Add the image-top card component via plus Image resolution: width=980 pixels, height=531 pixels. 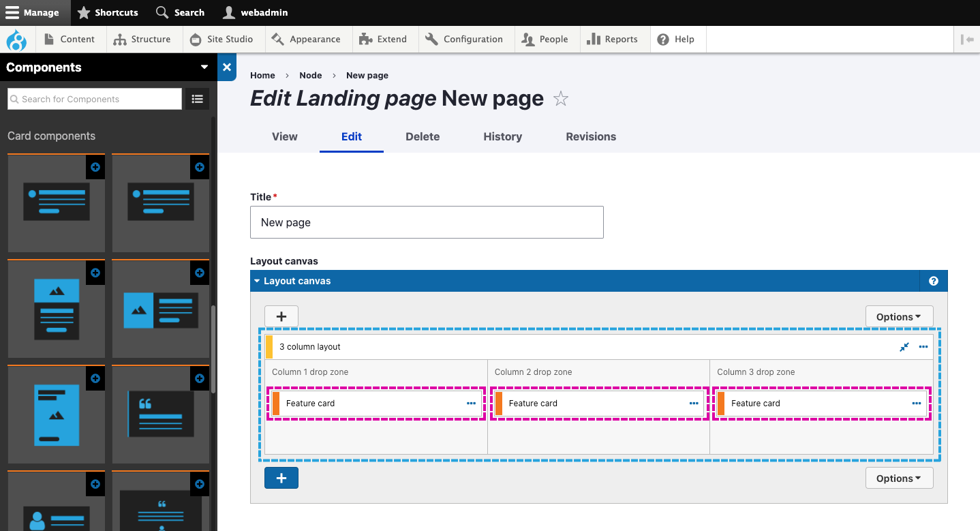click(95, 273)
